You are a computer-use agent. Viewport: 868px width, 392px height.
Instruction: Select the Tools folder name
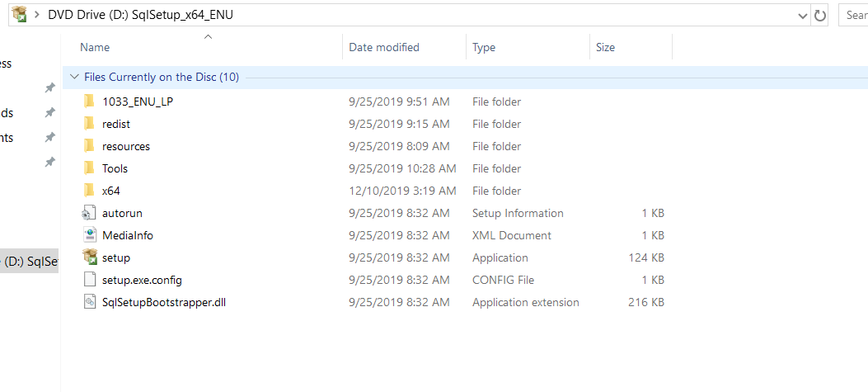coord(115,168)
